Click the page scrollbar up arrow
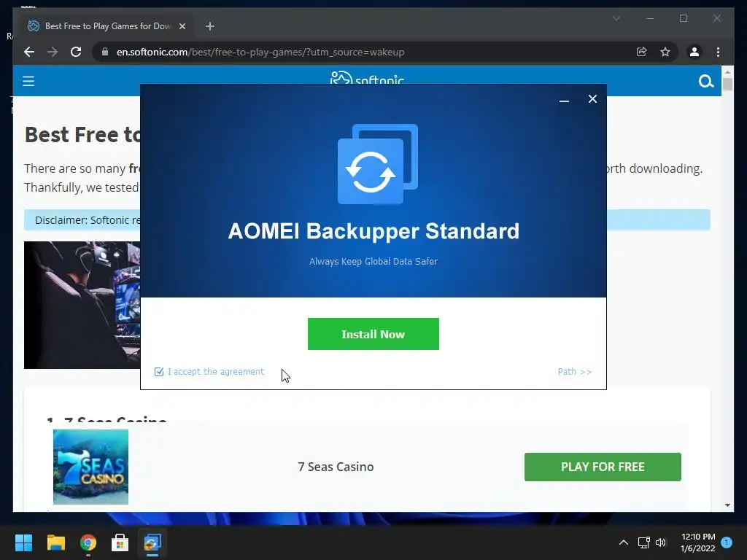 tap(727, 72)
